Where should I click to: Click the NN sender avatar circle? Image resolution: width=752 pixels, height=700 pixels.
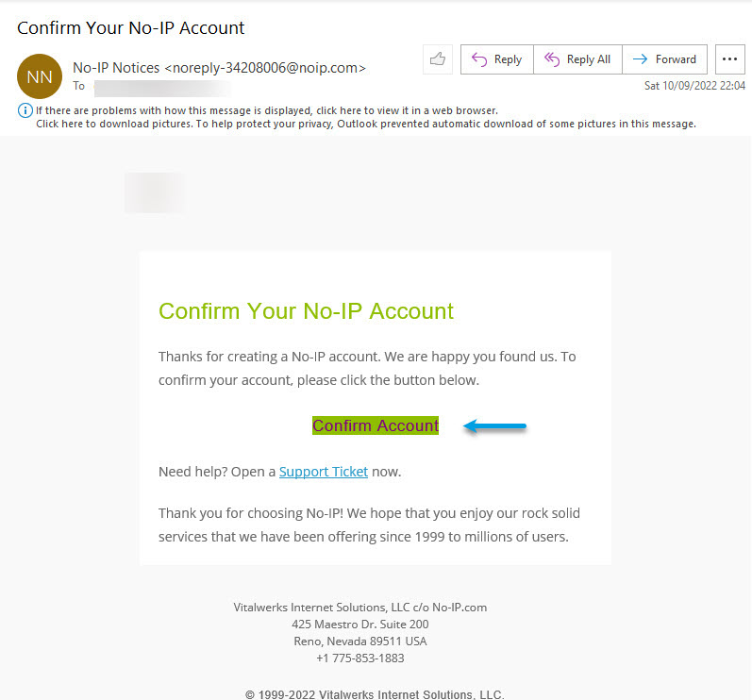coord(40,76)
